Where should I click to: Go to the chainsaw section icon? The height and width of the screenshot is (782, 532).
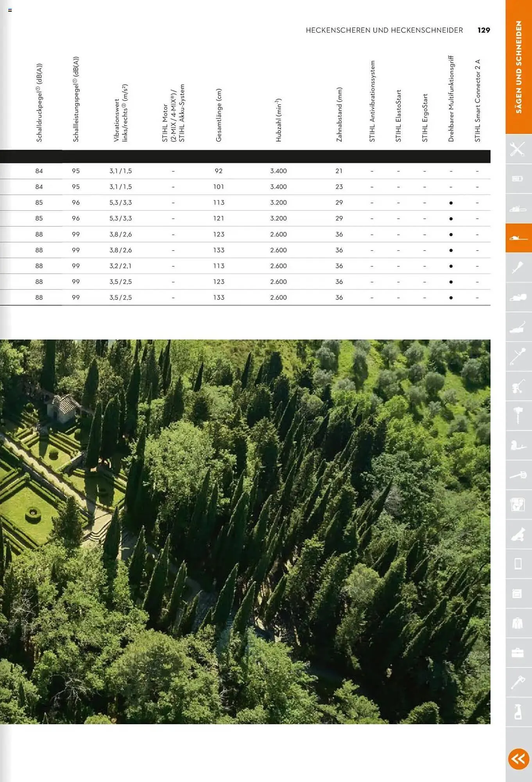tap(518, 208)
